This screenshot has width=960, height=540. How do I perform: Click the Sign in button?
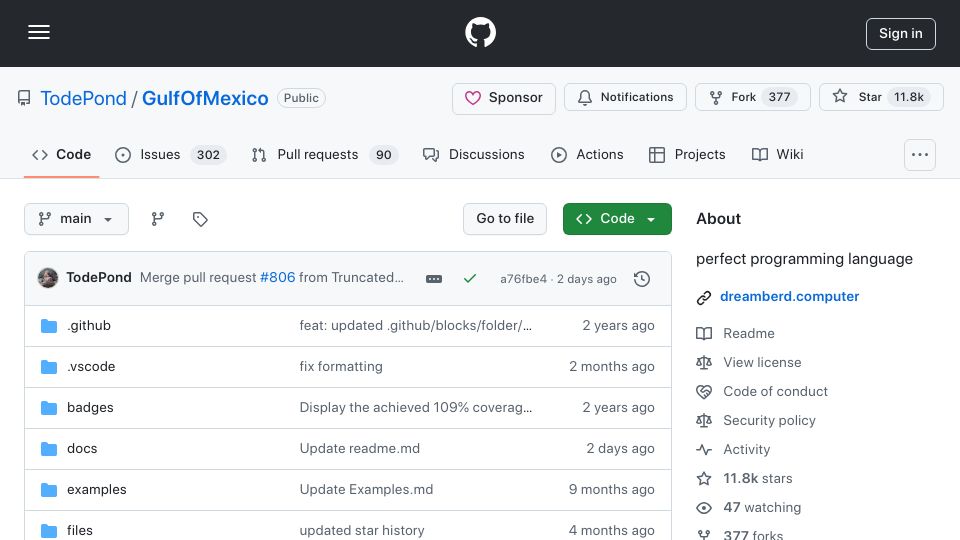pos(901,34)
